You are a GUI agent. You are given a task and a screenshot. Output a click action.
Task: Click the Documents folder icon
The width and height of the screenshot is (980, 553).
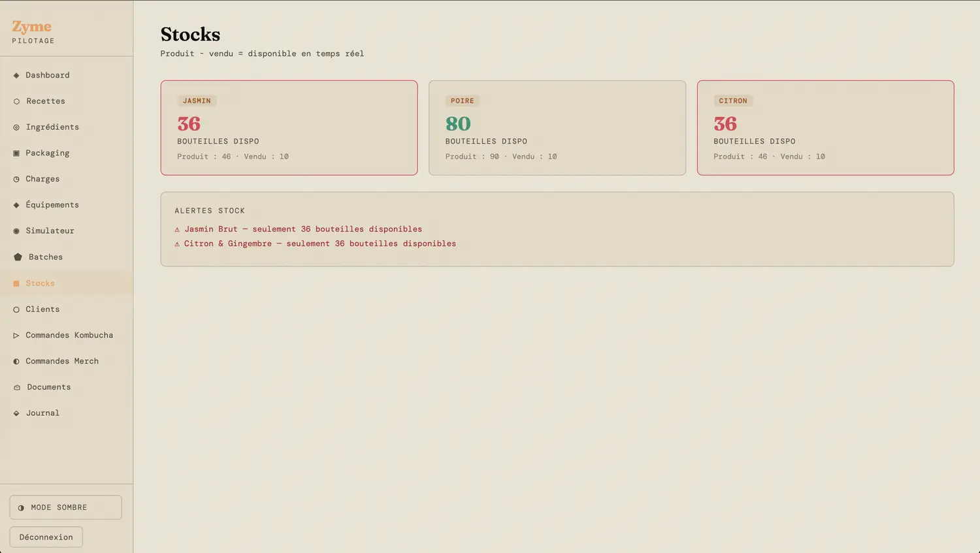[17, 387]
